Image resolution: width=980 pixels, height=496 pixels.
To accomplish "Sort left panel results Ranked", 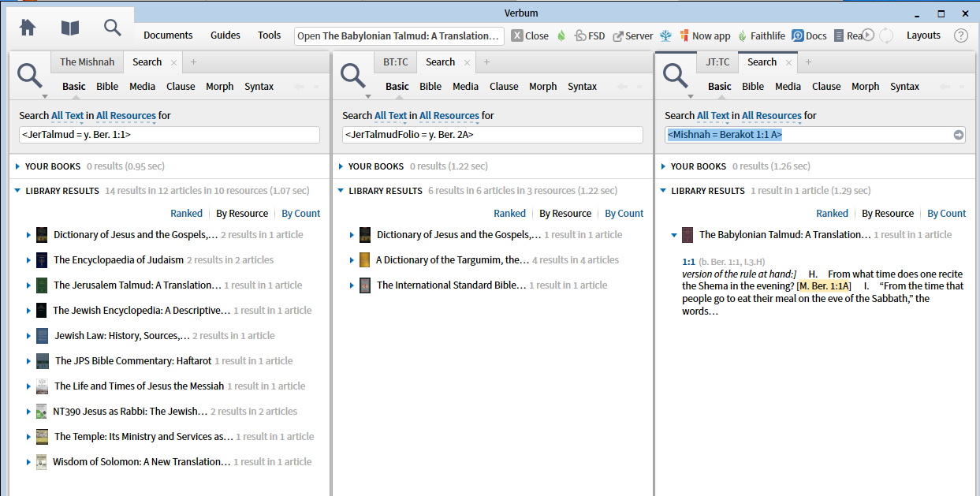I will [186, 214].
